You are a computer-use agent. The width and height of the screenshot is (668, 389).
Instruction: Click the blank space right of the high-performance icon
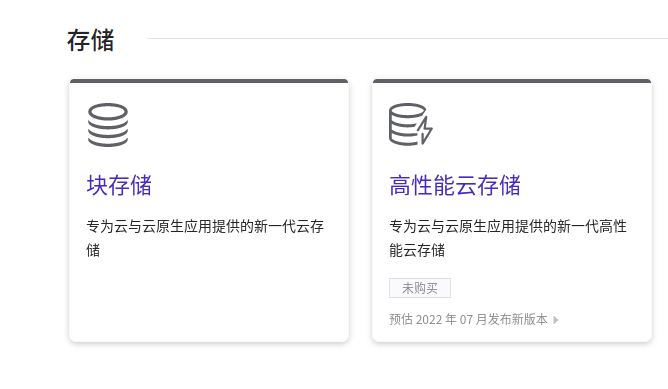[537, 124]
